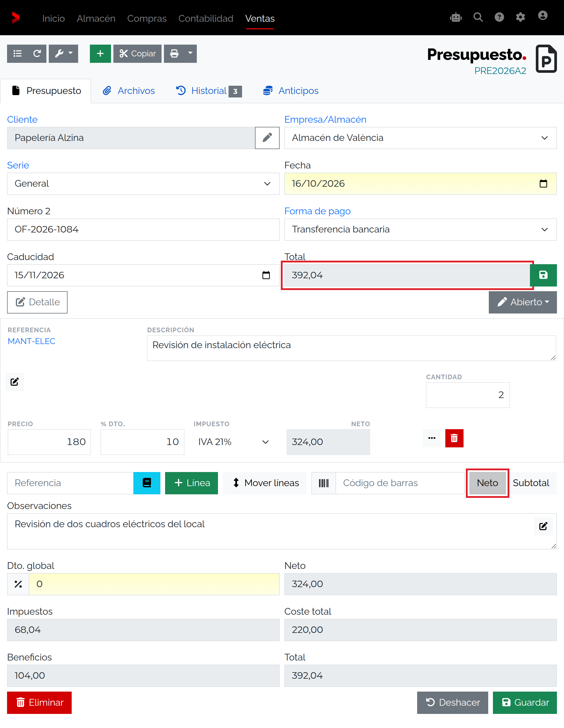Delete the line with red trash icon
Screen dimensions: 564x728
point(454,438)
